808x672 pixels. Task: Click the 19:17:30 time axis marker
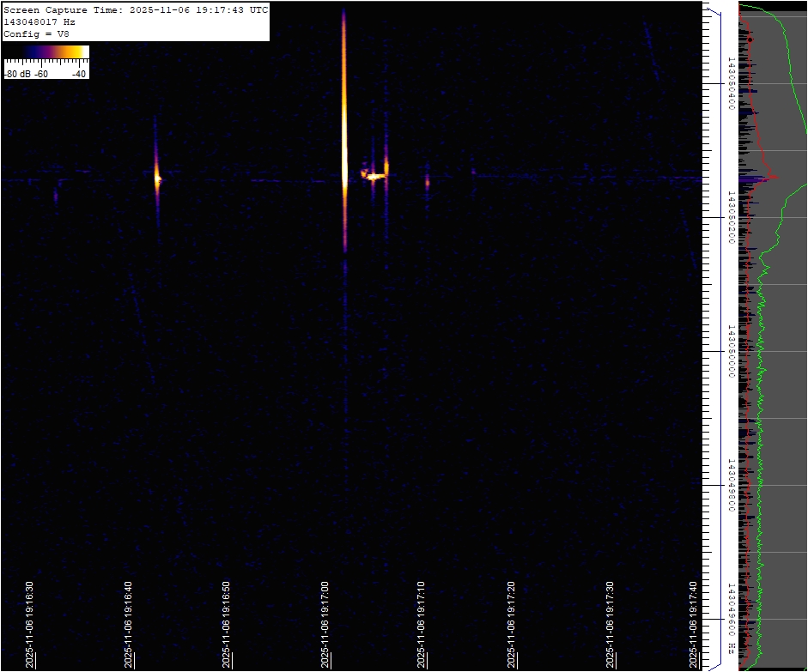click(x=610, y=624)
